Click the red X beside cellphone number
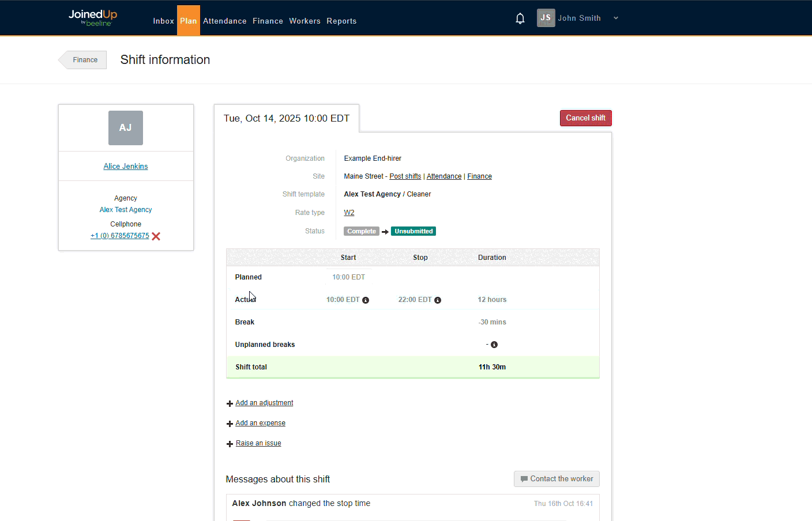 point(156,236)
